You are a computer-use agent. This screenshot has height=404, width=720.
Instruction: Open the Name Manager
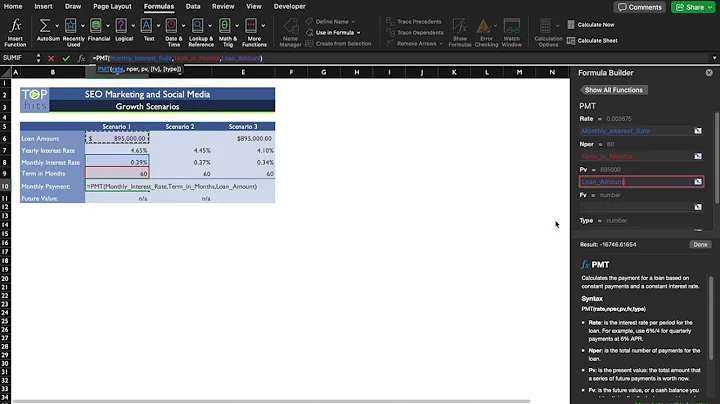pos(290,32)
